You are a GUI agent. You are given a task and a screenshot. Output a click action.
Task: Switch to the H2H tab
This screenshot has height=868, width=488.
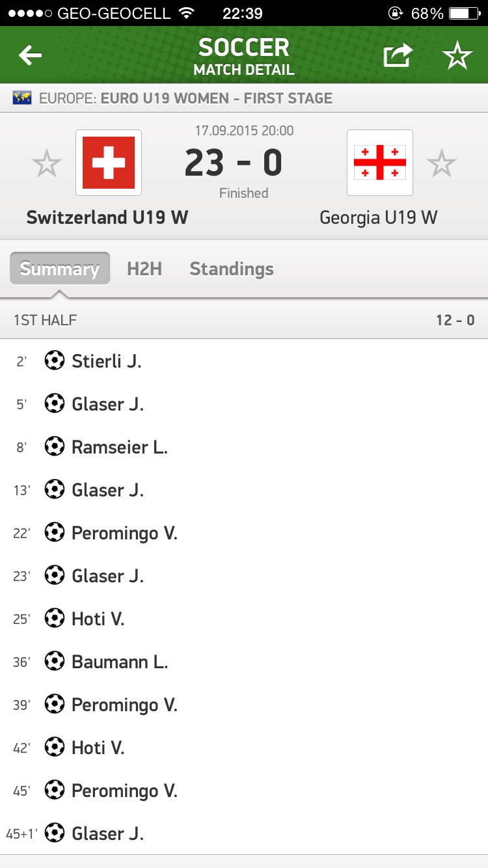[x=144, y=269]
